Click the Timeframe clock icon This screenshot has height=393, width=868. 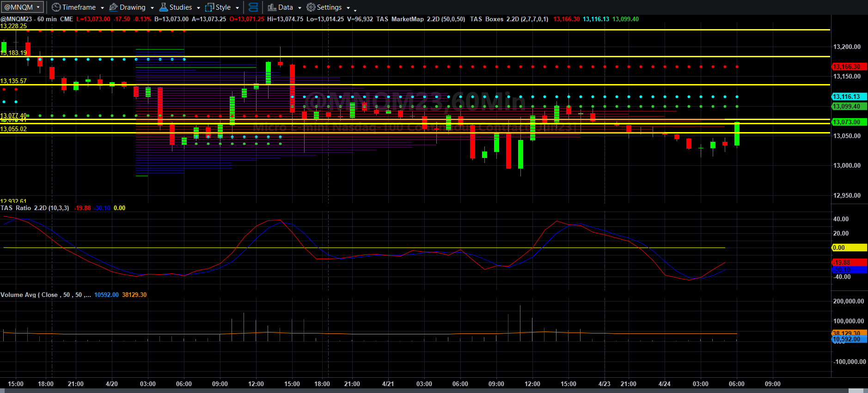click(x=56, y=7)
